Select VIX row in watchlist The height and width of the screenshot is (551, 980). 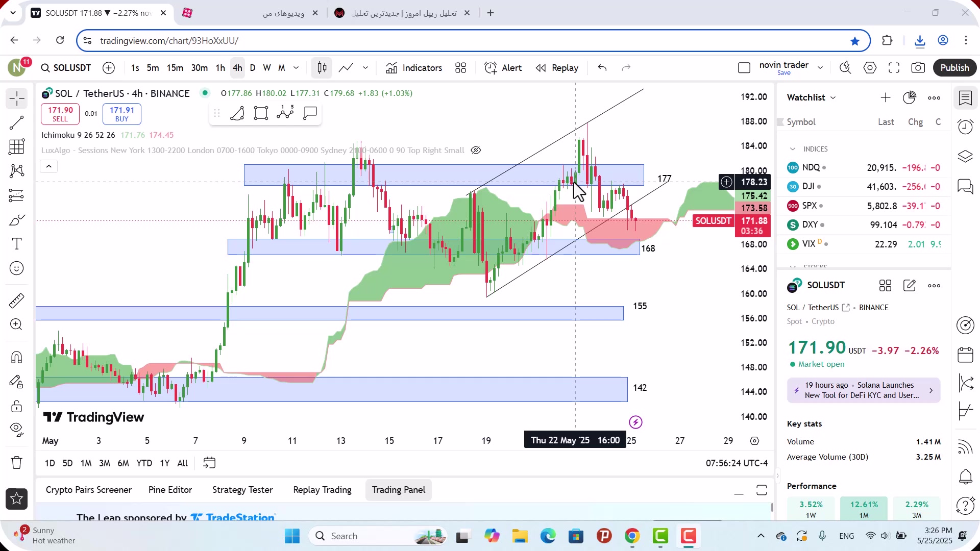click(864, 244)
